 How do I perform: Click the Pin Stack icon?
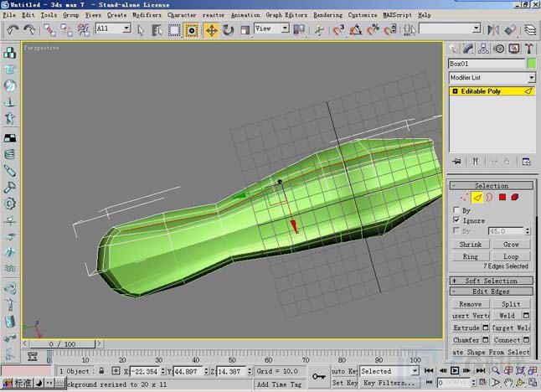456,162
